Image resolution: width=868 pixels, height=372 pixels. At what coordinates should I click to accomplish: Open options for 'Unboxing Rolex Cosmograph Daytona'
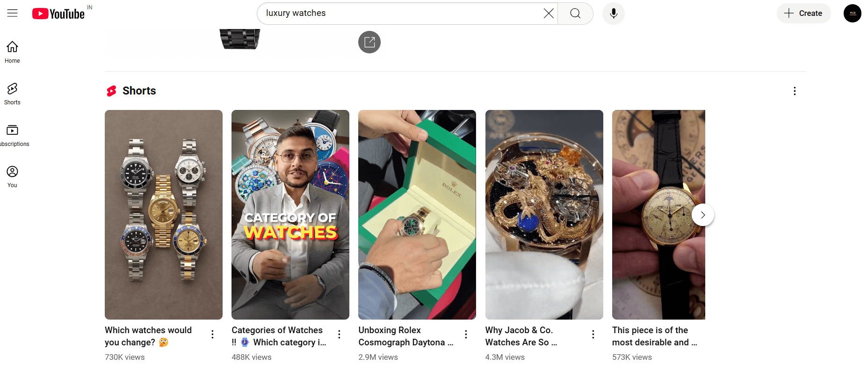tap(466, 334)
